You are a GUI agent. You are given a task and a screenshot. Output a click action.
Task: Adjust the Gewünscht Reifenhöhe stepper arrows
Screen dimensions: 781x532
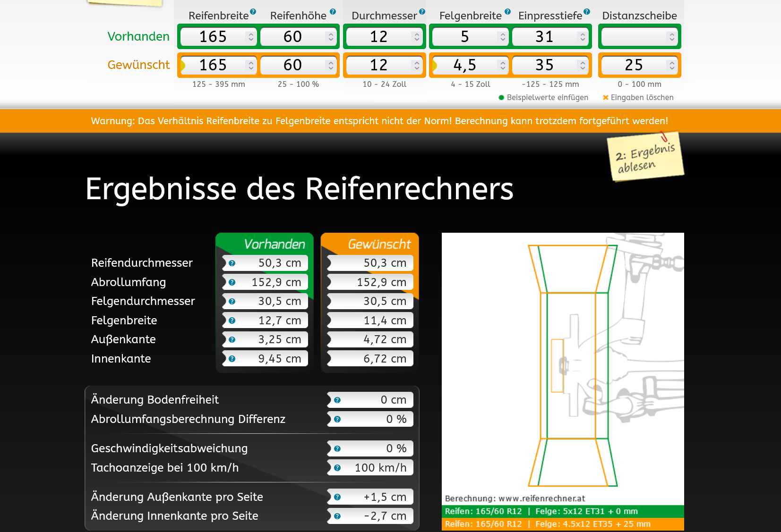pyautogui.click(x=331, y=65)
